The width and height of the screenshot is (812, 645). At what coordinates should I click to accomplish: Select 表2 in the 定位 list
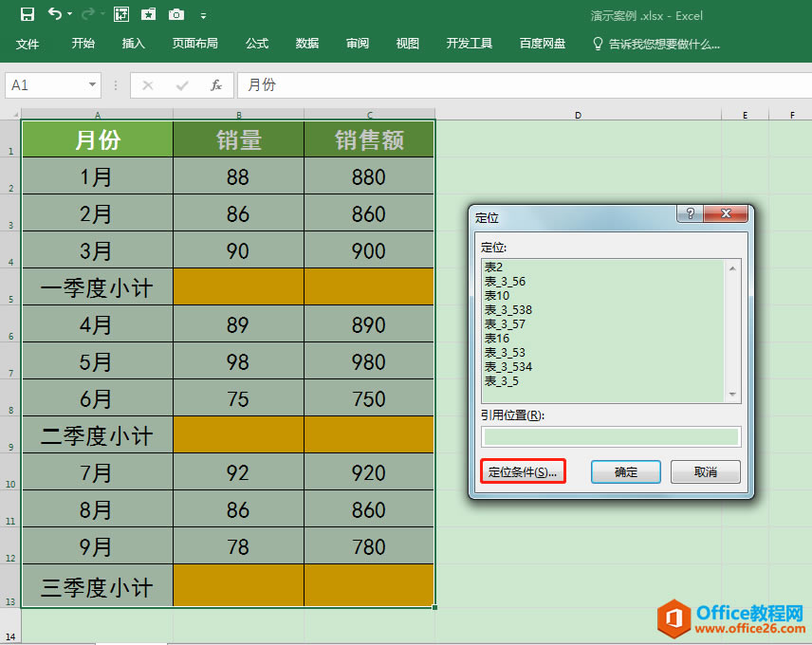click(x=604, y=267)
